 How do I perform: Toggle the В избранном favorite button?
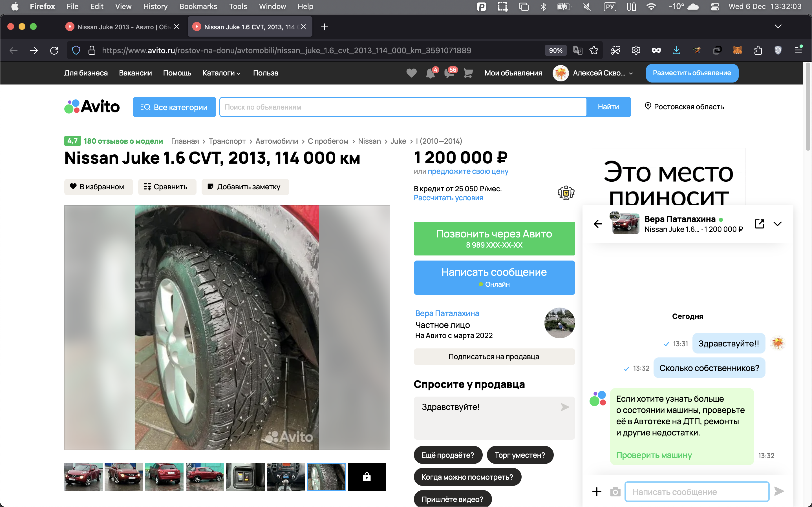coord(98,187)
